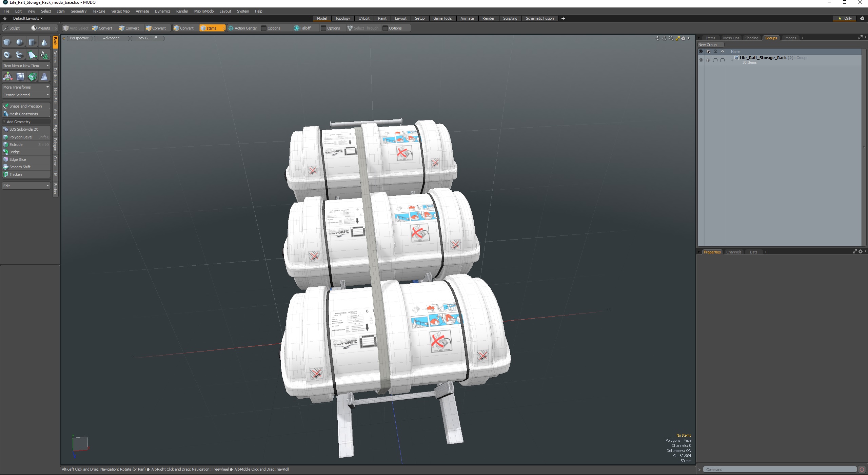
Task: Click the Smooth Shift tool icon
Action: 6,167
